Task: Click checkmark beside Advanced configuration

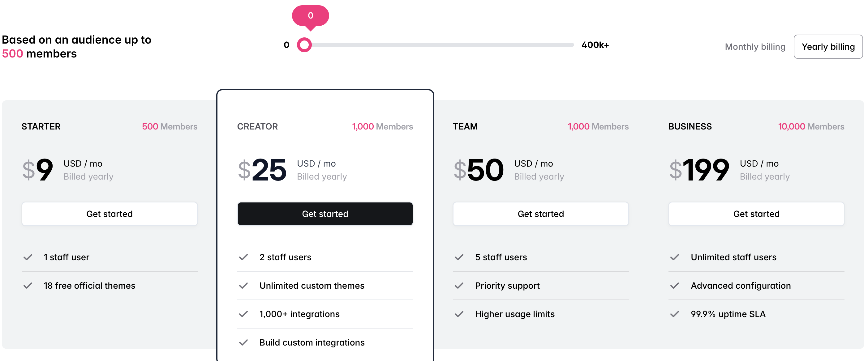Action: tap(675, 286)
